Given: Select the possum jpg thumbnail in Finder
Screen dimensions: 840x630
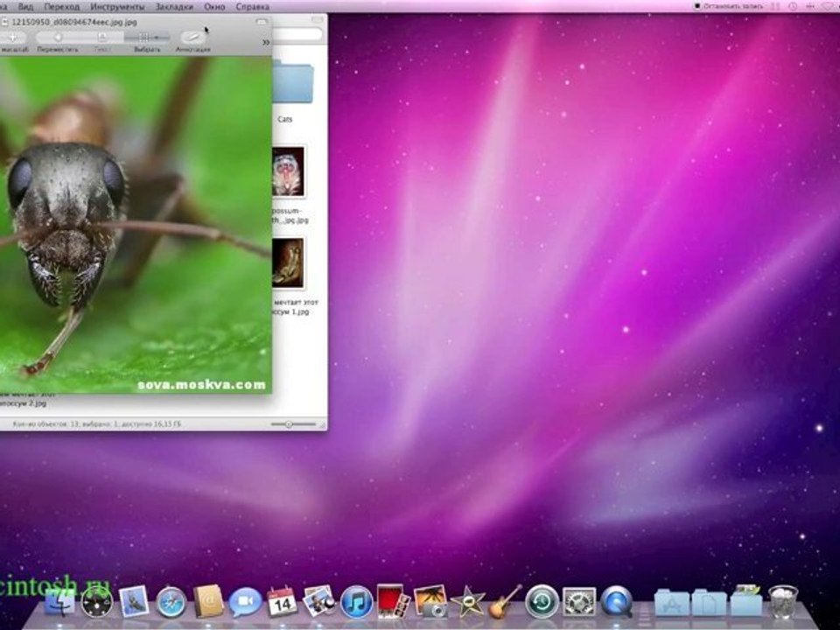Looking at the screenshot, I should pyautogui.click(x=288, y=171).
